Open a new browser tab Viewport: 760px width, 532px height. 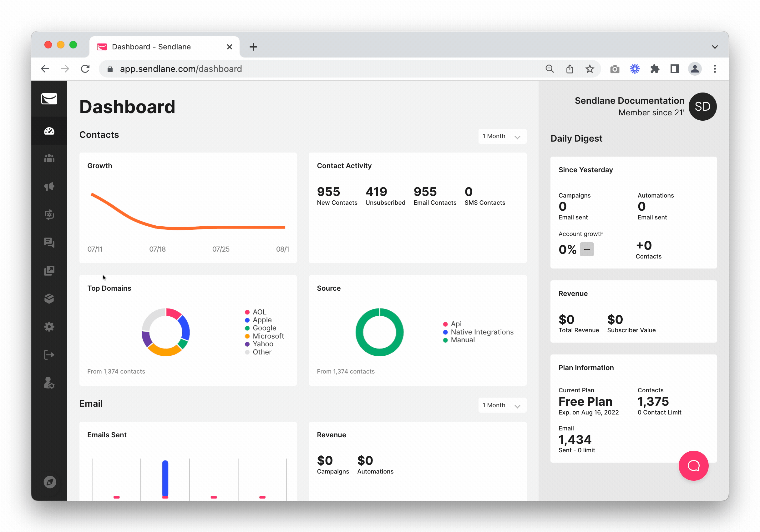[253, 47]
